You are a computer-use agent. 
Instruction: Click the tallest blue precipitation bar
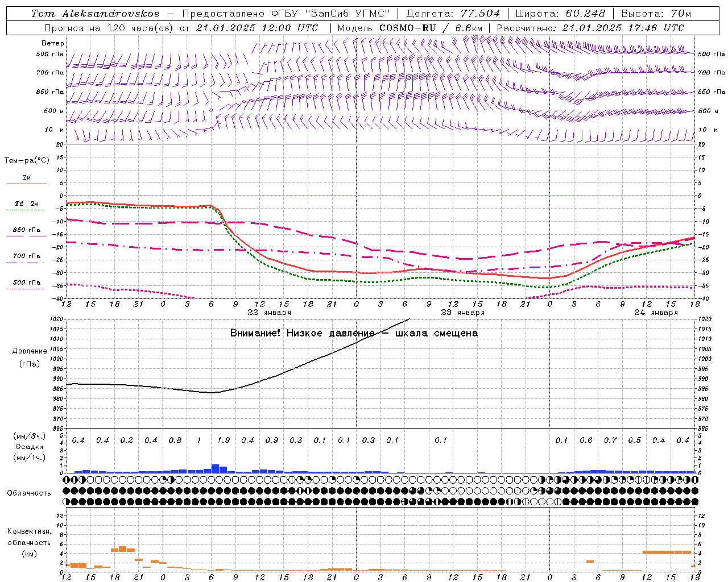[215, 468]
